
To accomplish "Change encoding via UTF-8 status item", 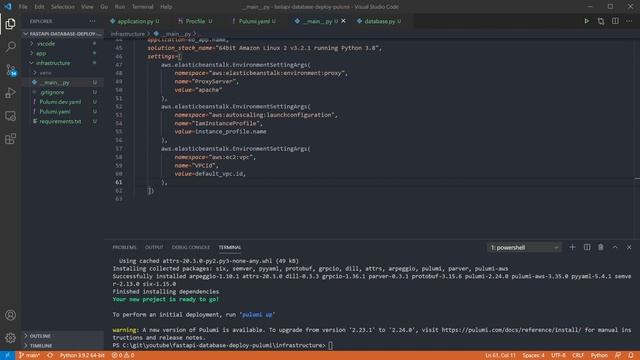I will pyautogui.click(x=558, y=355).
